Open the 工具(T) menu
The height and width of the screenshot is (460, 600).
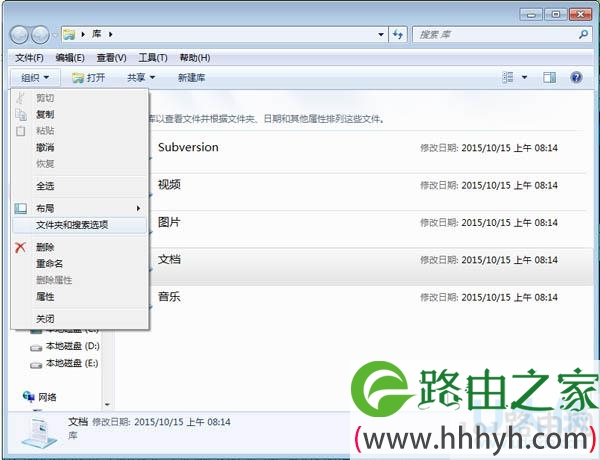pyautogui.click(x=153, y=58)
